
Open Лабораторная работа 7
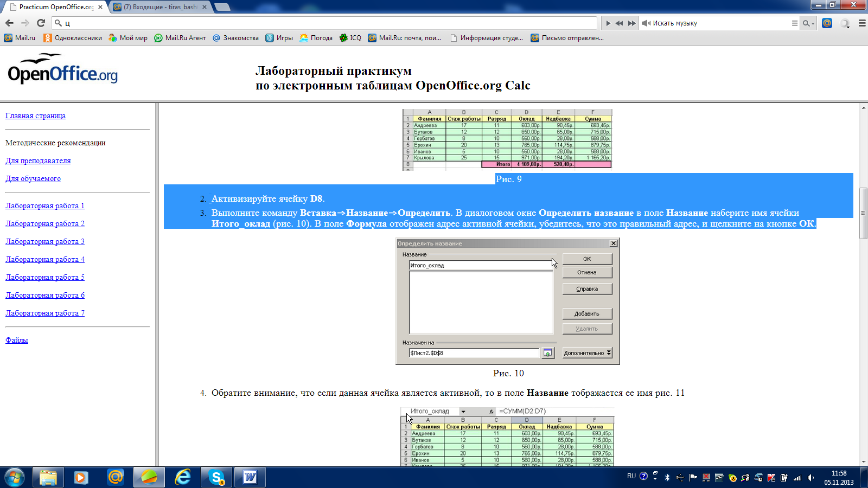pos(45,313)
